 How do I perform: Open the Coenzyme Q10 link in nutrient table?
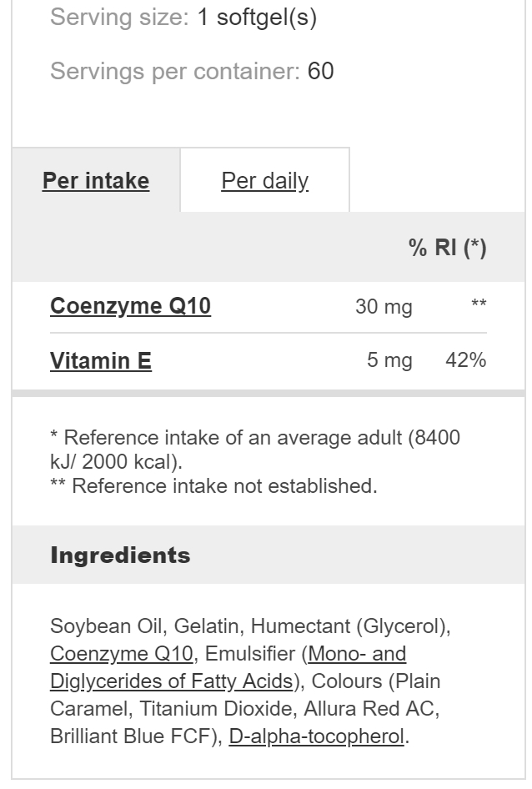click(x=130, y=306)
